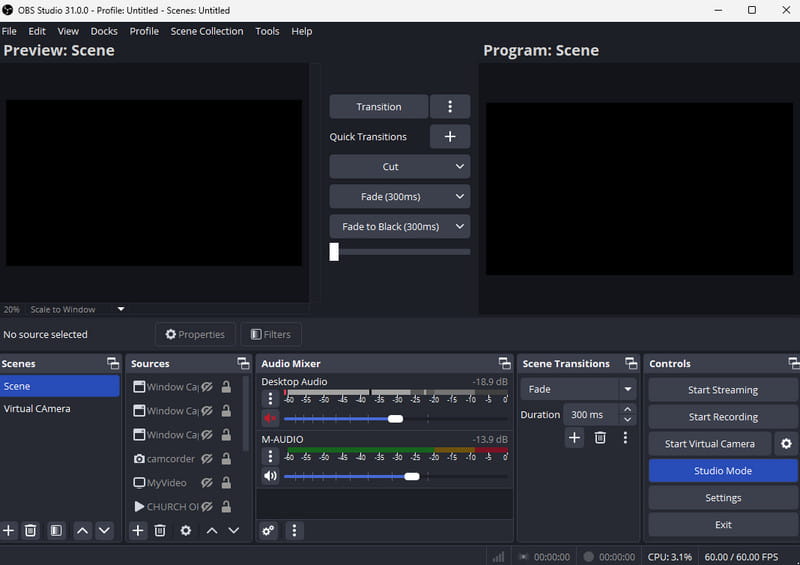This screenshot has height=565, width=800.
Task: Undock the Audio Mixer panel
Action: 505,363
